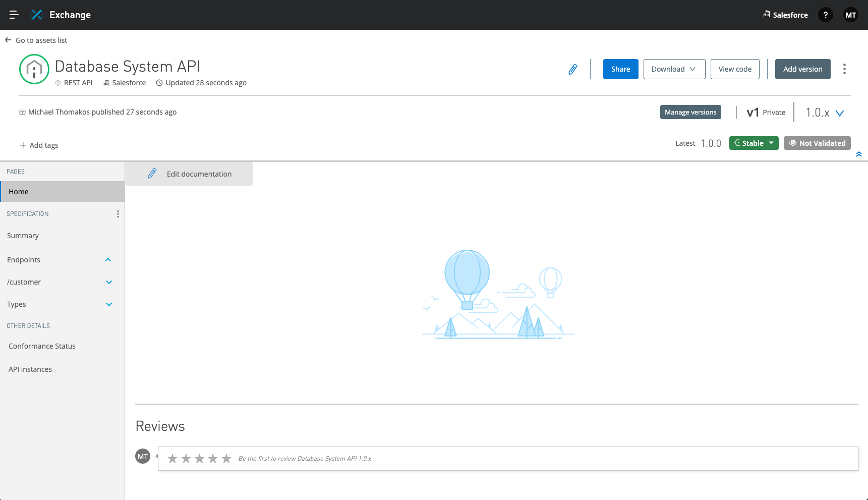Open the help question mark icon
The height and width of the screenshot is (500, 868).
point(825,15)
